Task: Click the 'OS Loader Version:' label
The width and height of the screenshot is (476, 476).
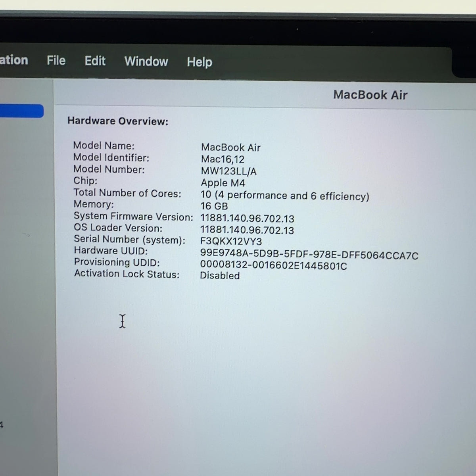Action: coord(118,228)
